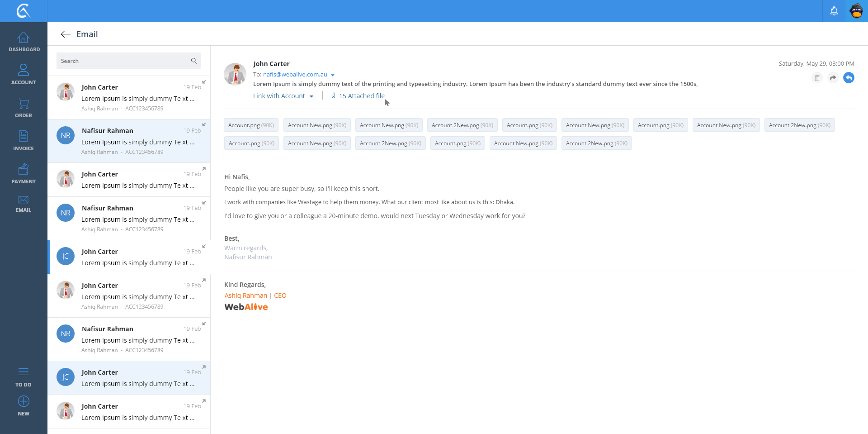Screen dimensions: 868x434
Task: Click the app logo in top-left corner
Action: coord(24,11)
